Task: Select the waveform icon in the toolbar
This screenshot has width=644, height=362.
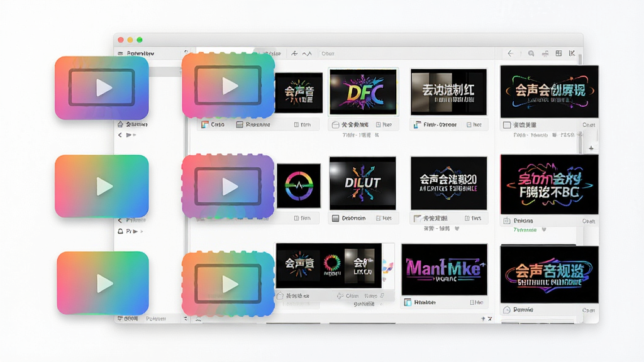Action: pyautogui.click(x=307, y=54)
